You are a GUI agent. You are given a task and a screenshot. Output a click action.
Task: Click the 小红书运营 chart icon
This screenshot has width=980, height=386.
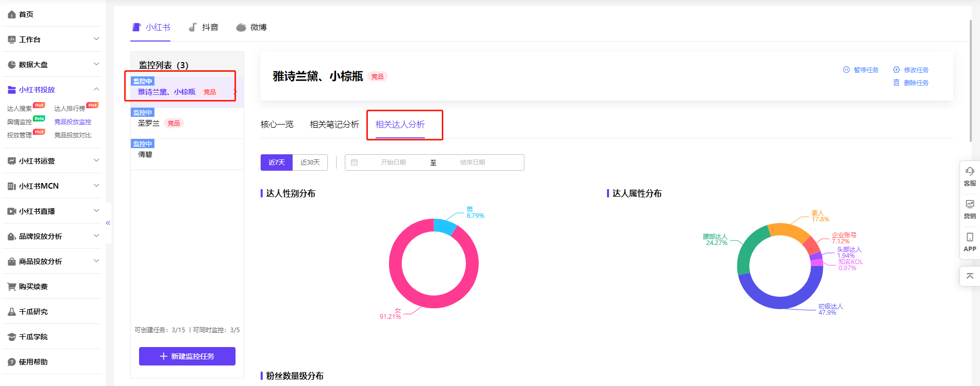click(12, 161)
